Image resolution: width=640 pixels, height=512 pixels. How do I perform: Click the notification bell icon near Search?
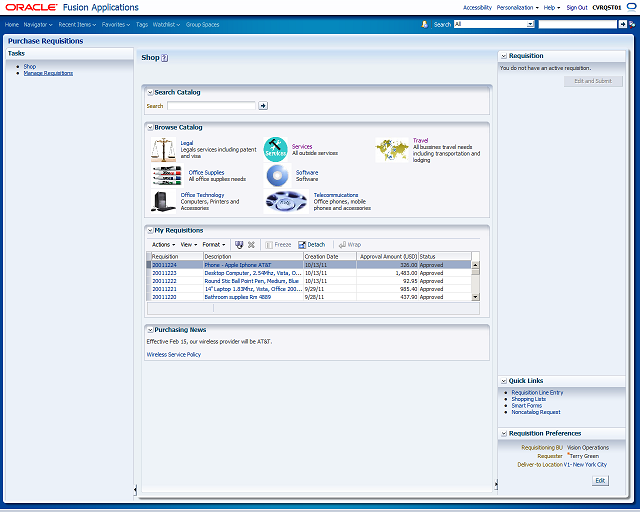click(x=424, y=24)
